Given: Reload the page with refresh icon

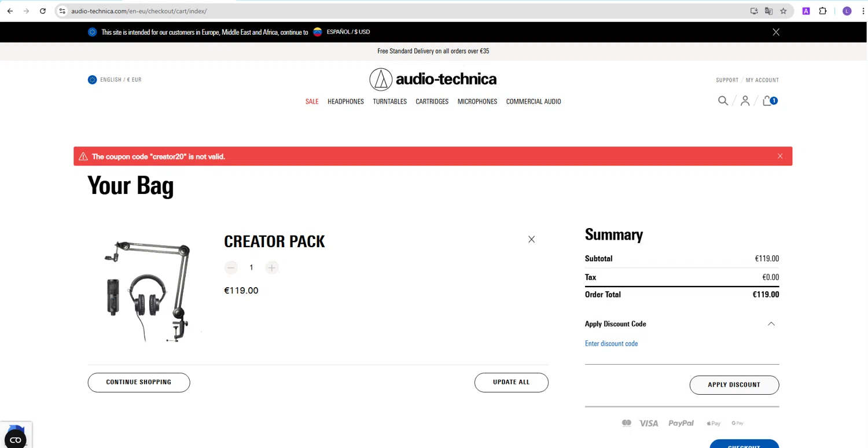Looking at the screenshot, I should click(42, 11).
